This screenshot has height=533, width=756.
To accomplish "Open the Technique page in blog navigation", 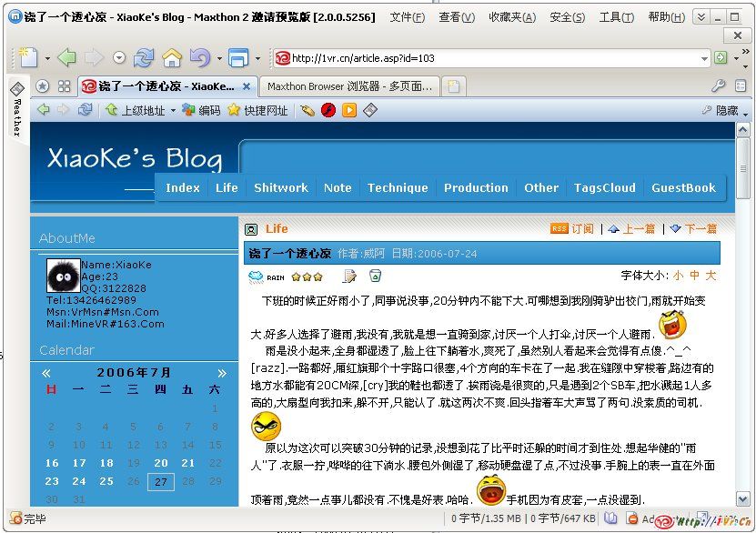I will click(x=398, y=187).
